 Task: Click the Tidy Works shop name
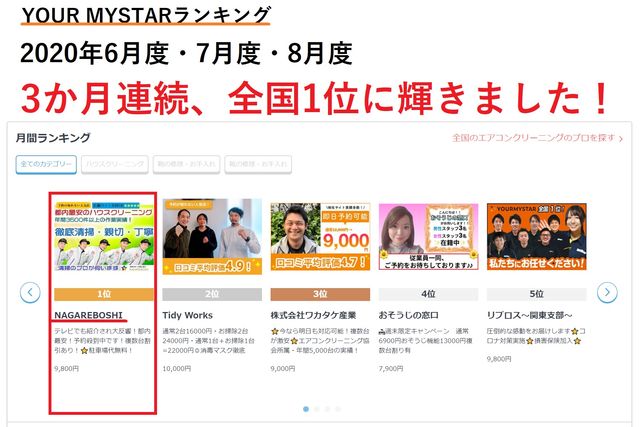coord(187,315)
